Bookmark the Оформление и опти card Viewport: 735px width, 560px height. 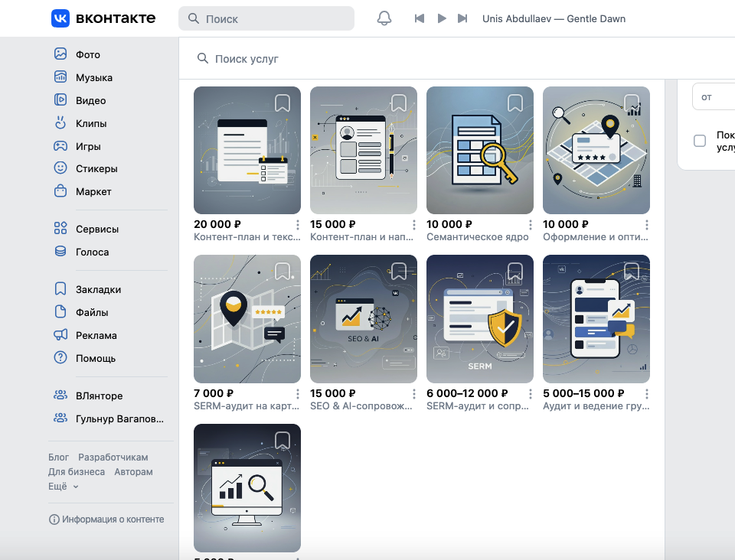point(632,103)
